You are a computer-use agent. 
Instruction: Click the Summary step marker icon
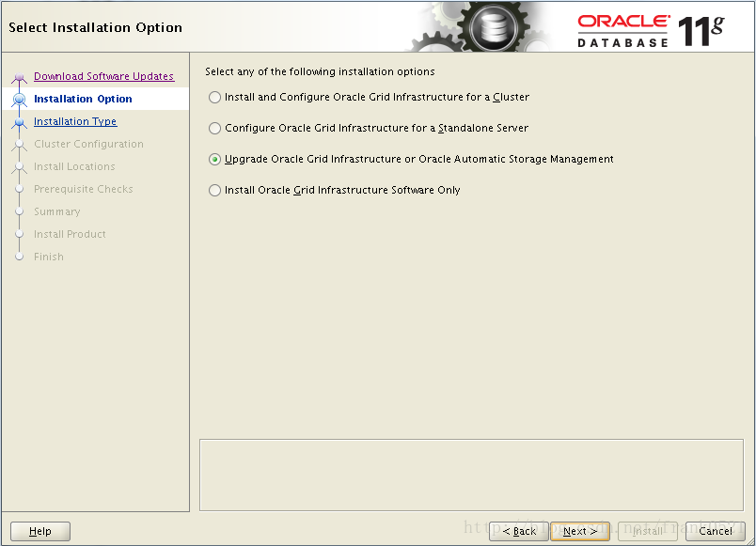(20, 211)
